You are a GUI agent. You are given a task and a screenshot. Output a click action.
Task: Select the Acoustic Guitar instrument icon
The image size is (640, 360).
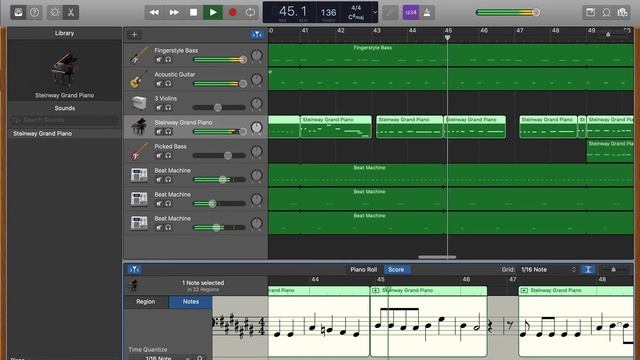[x=139, y=79]
